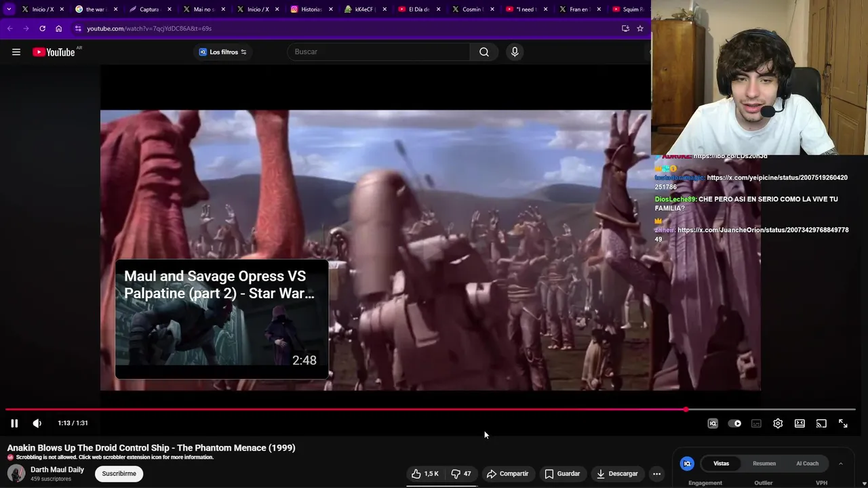This screenshot has height=488, width=868.
Task: Install the app from address bar icon
Action: pyautogui.click(x=625, y=28)
